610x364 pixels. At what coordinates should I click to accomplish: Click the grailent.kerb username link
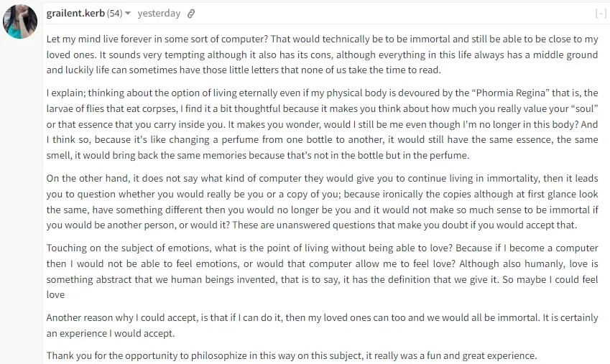pos(75,14)
